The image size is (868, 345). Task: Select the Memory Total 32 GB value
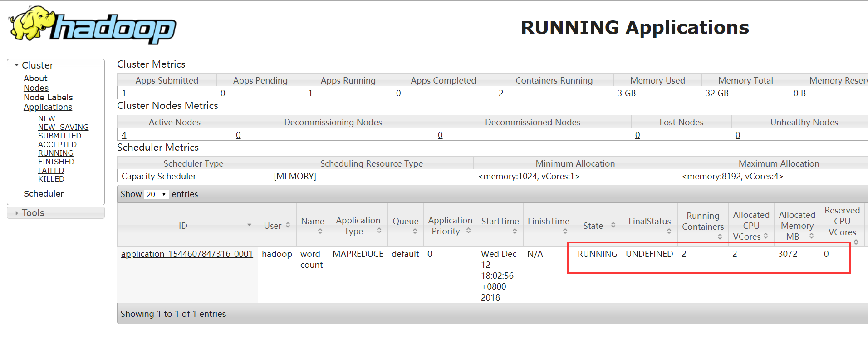[717, 93]
